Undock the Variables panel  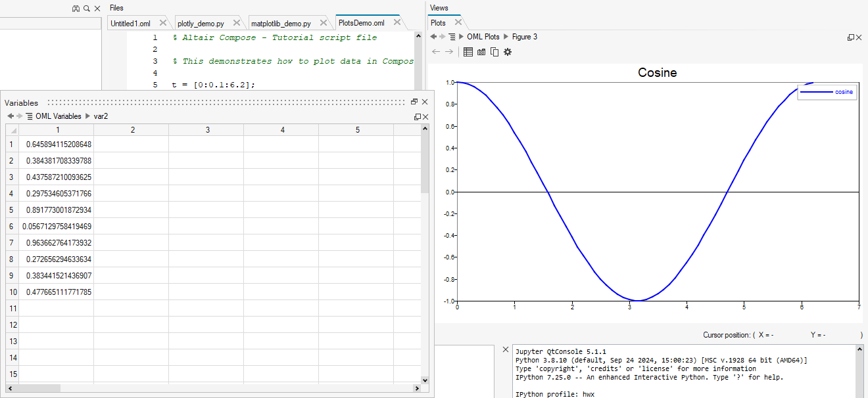(x=414, y=102)
